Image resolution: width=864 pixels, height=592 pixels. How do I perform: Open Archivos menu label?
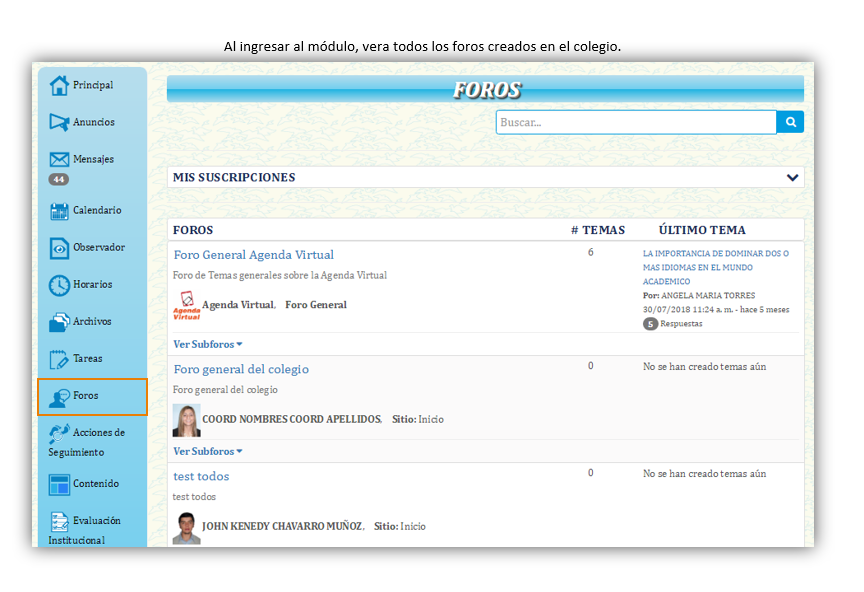click(92, 321)
